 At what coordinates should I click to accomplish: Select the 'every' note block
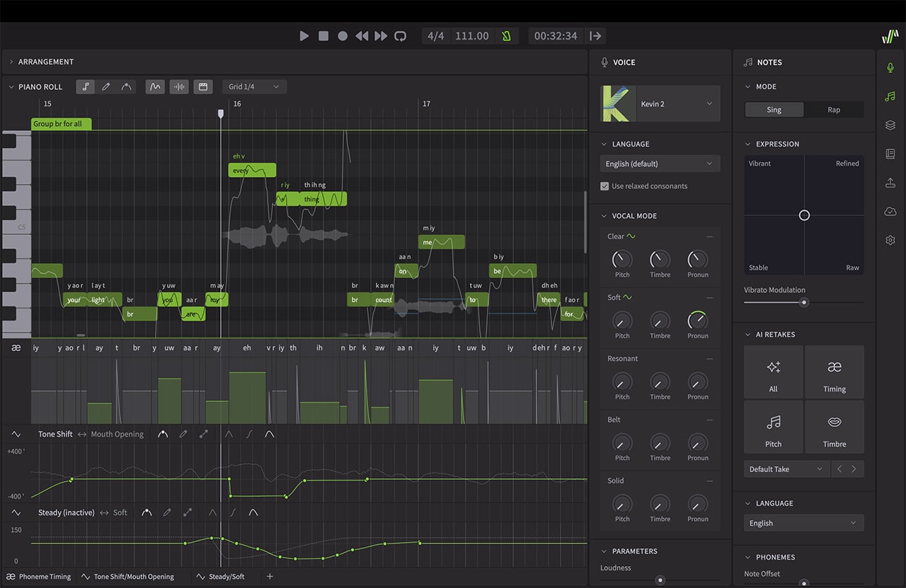252,171
